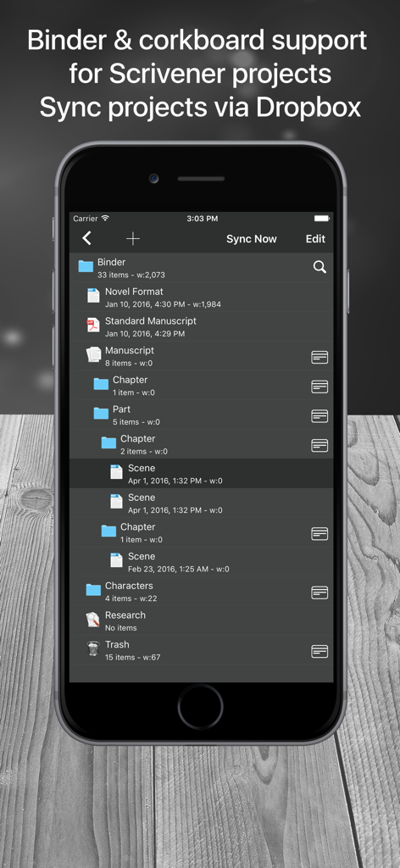Tap the Research magnifier icon
Viewport: 400px width, 868px height.
pyautogui.click(x=93, y=620)
